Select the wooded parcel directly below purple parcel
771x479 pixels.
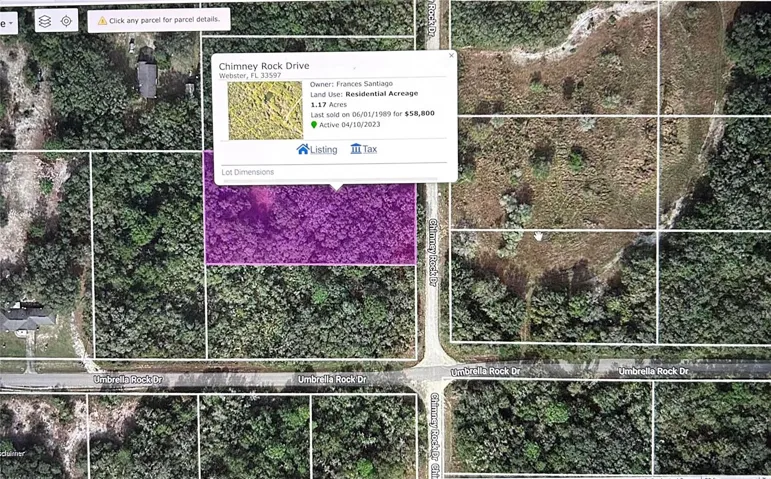(311, 312)
